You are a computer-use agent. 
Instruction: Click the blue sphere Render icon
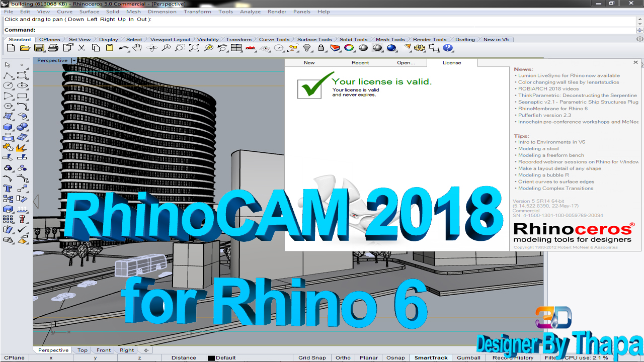(391, 48)
